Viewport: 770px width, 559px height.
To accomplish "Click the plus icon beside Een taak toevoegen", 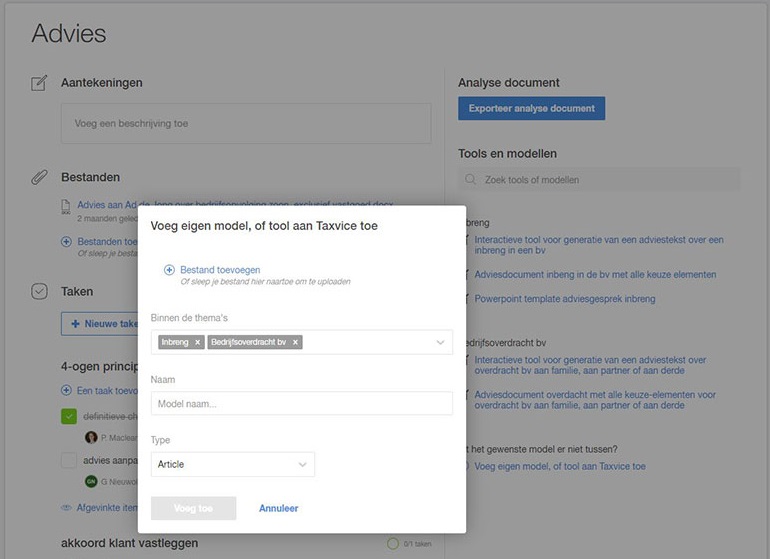I will [x=66, y=391].
